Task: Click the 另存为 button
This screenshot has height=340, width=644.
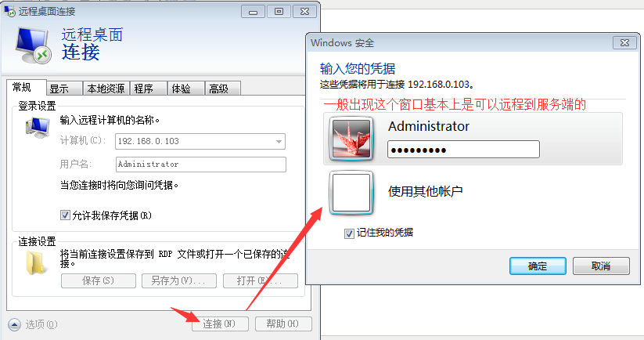Action: pyautogui.click(x=179, y=280)
